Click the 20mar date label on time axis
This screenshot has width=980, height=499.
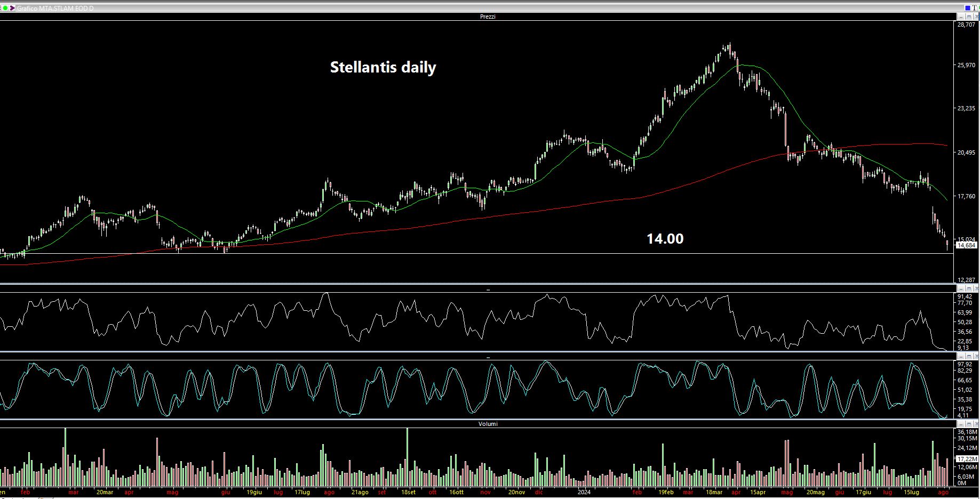pyautogui.click(x=105, y=492)
